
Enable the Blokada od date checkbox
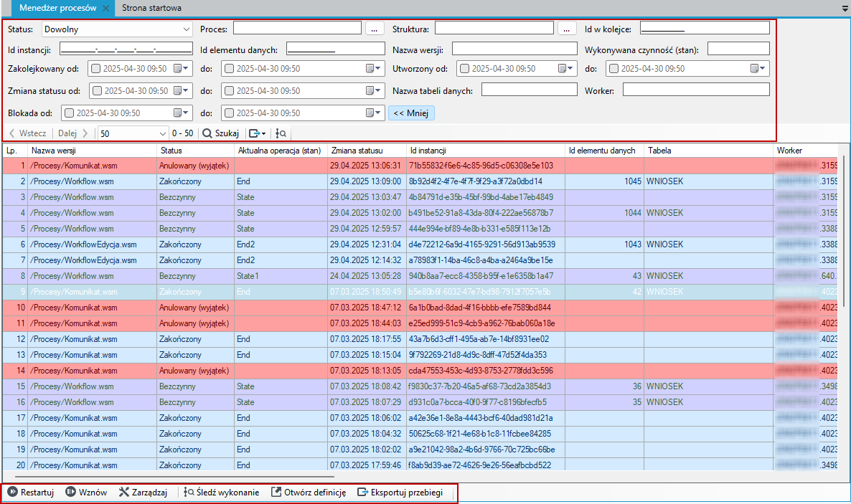pos(69,113)
